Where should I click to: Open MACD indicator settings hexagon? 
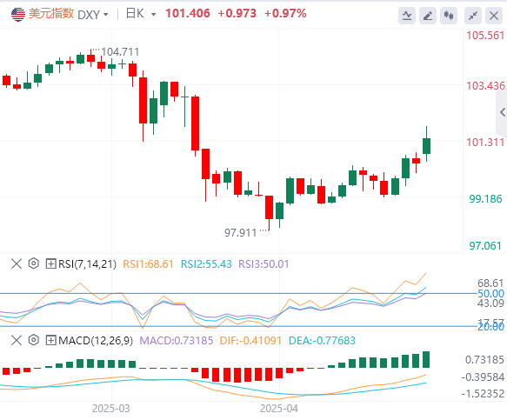[x=34, y=340]
